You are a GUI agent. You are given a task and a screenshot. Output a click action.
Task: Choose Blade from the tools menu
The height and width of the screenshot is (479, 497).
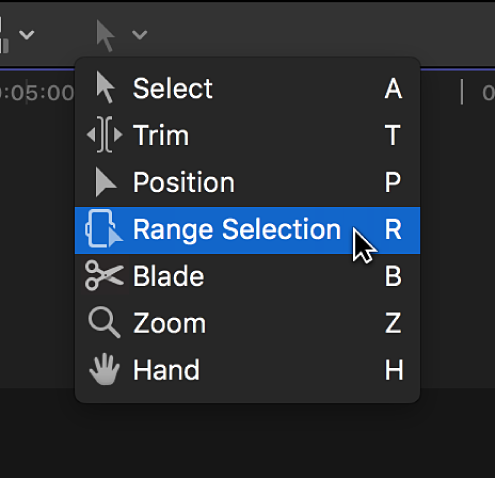(247, 276)
